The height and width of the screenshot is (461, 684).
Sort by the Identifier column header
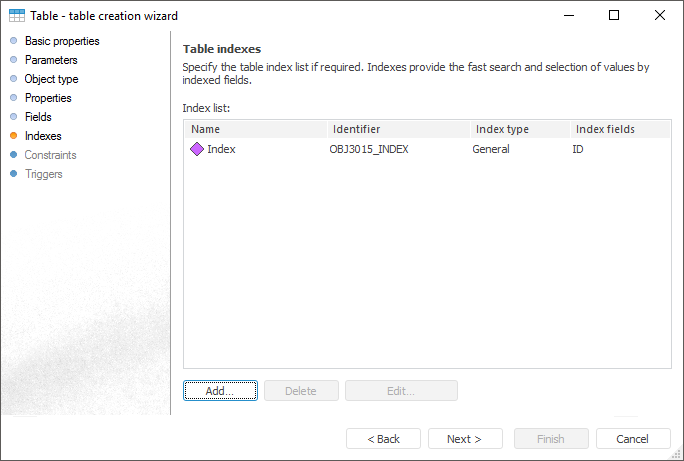pyautogui.click(x=398, y=129)
